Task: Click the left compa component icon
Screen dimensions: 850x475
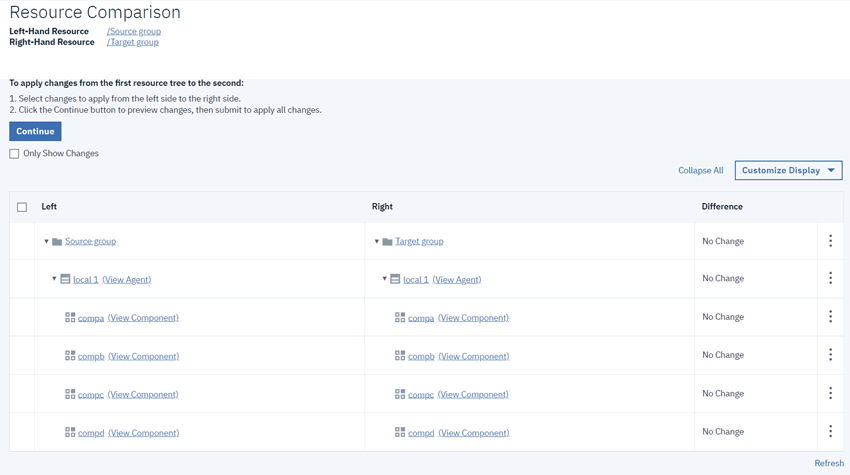Action: pos(70,317)
